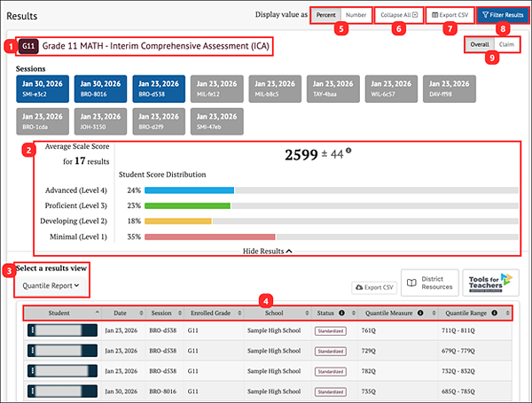Click date cell Jan 30, 2026 in table
The height and width of the screenshot is (403, 532).
coord(121,391)
